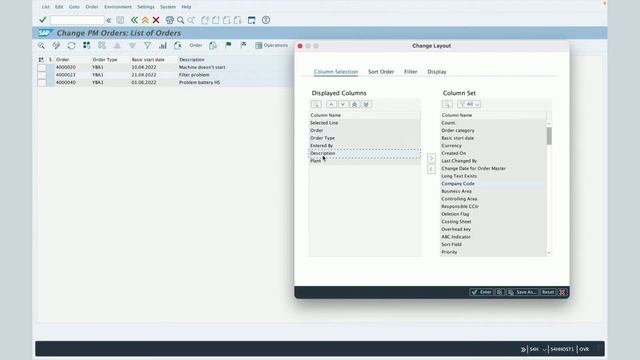Click the red X Cancel icon
Image resolution: width=640 pixels, height=360 pixels.
click(x=156, y=20)
